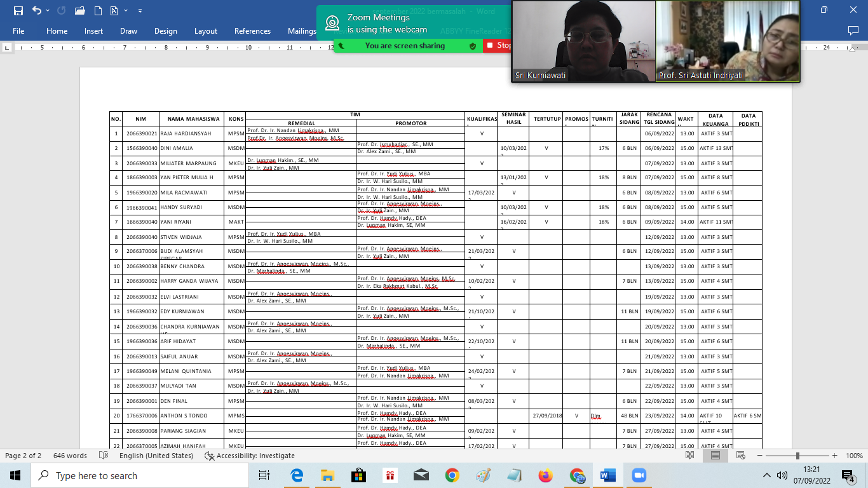The height and width of the screenshot is (488, 868).
Task: Switch to the Zoom taskbar icon
Action: [x=638, y=475]
